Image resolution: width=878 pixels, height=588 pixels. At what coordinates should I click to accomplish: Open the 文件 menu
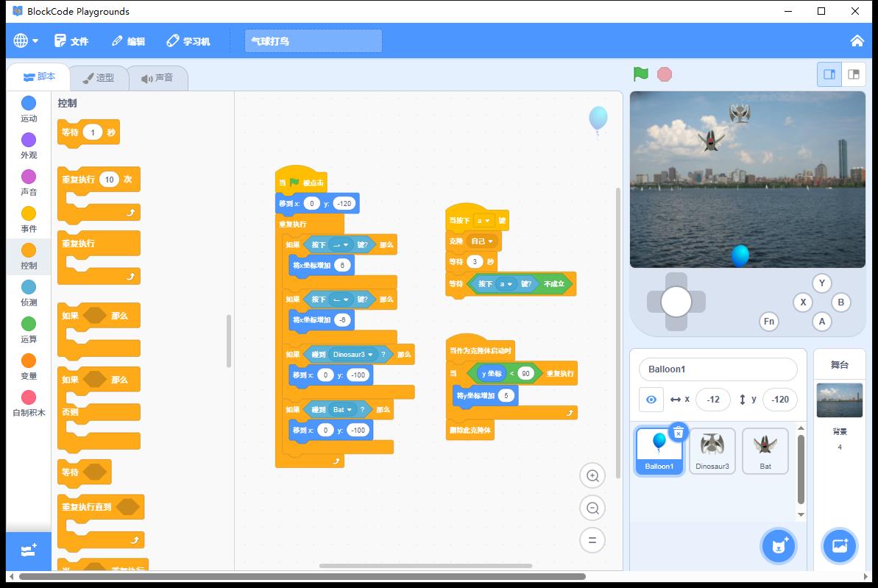[x=71, y=41]
